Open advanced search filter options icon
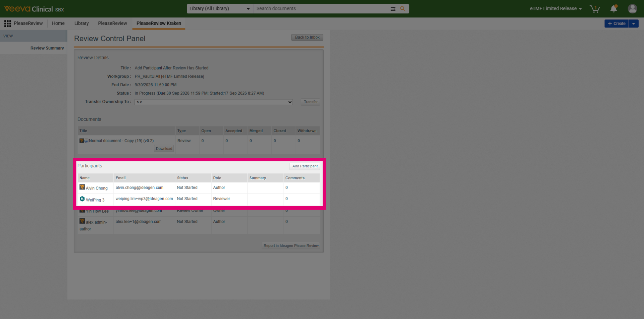The image size is (644, 319). 393,9
